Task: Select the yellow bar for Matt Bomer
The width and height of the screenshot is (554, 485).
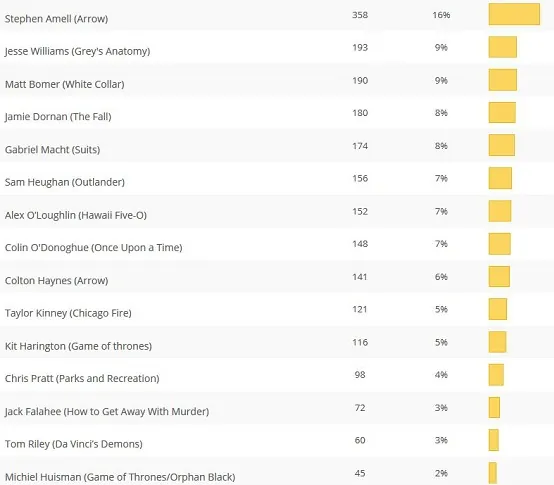Action: (502, 80)
